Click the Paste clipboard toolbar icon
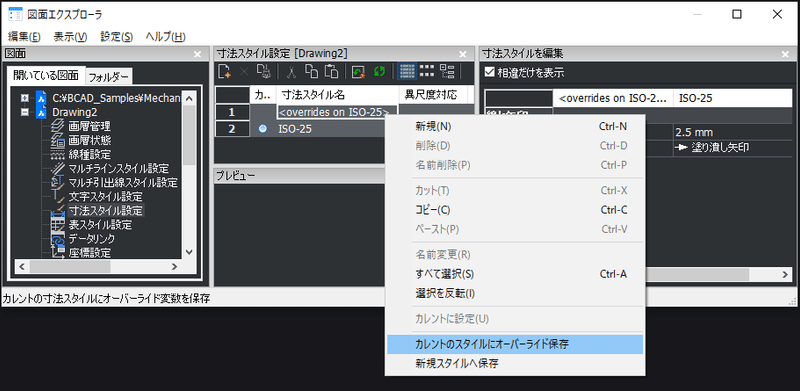 332,72
